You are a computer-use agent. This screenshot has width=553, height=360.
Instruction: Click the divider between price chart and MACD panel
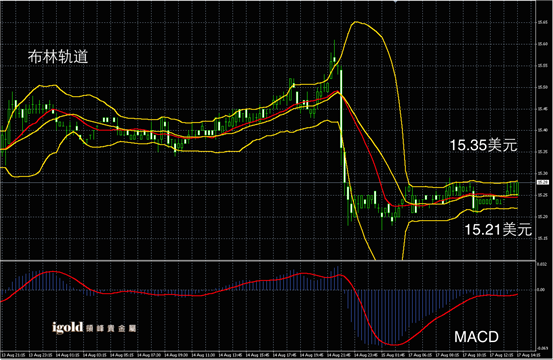coord(268,261)
